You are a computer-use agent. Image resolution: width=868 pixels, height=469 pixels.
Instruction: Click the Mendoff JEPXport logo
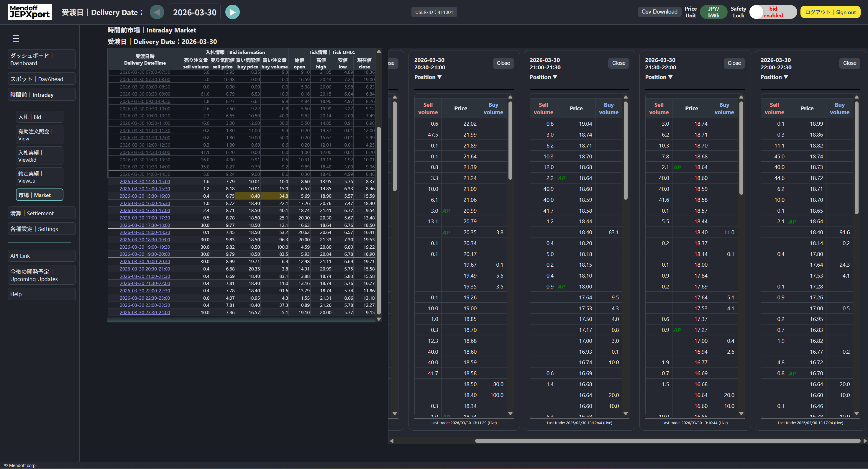[30, 12]
